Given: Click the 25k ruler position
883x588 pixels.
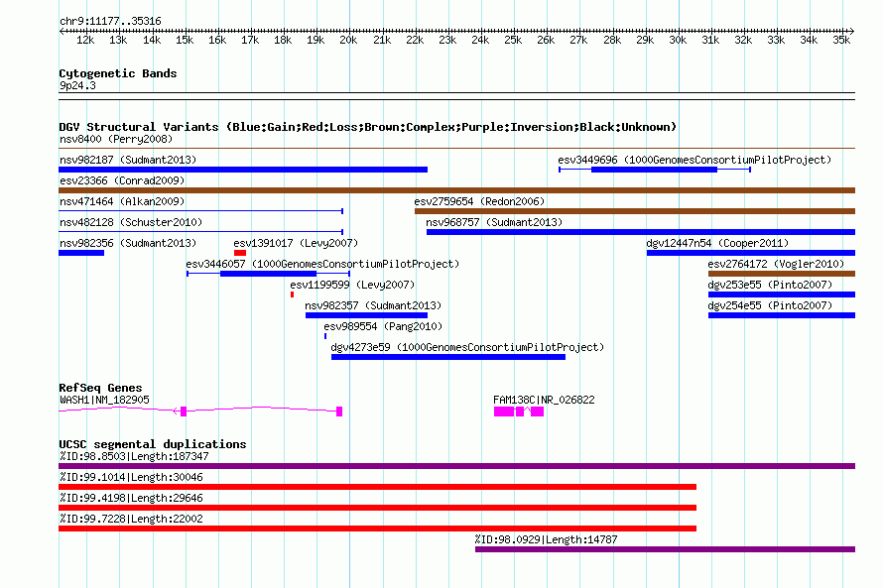Looking at the screenshot, I should [x=513, y=40].
